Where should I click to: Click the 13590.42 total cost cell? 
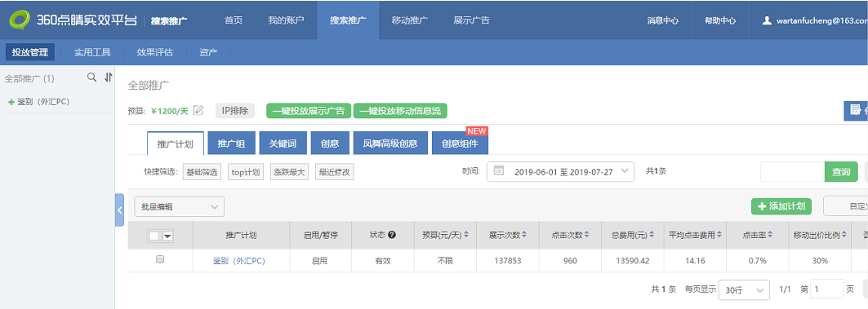(x=632, y=261)
